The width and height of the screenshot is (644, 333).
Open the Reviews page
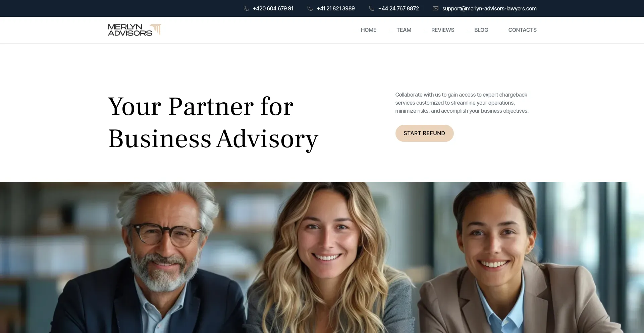(443, 30)
